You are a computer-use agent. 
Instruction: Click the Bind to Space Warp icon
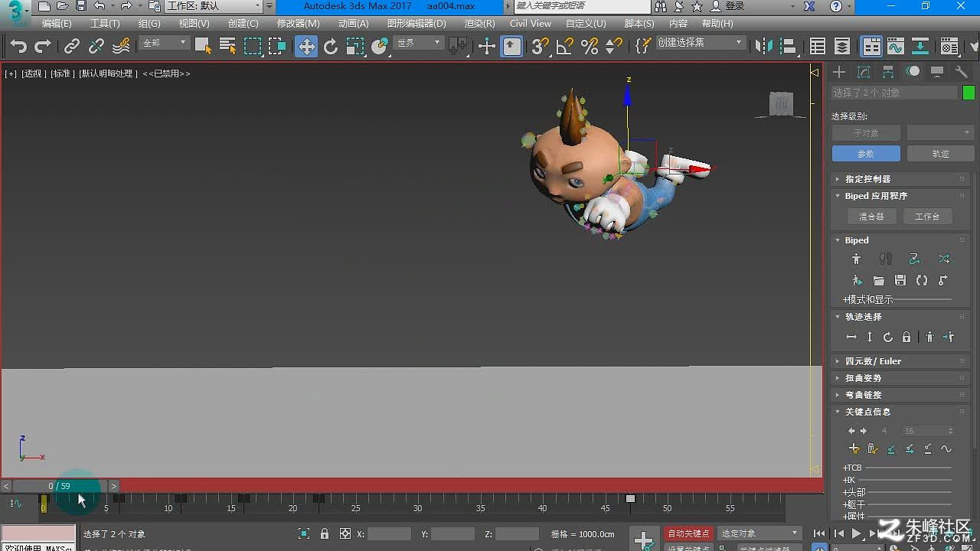click(121, 47)
